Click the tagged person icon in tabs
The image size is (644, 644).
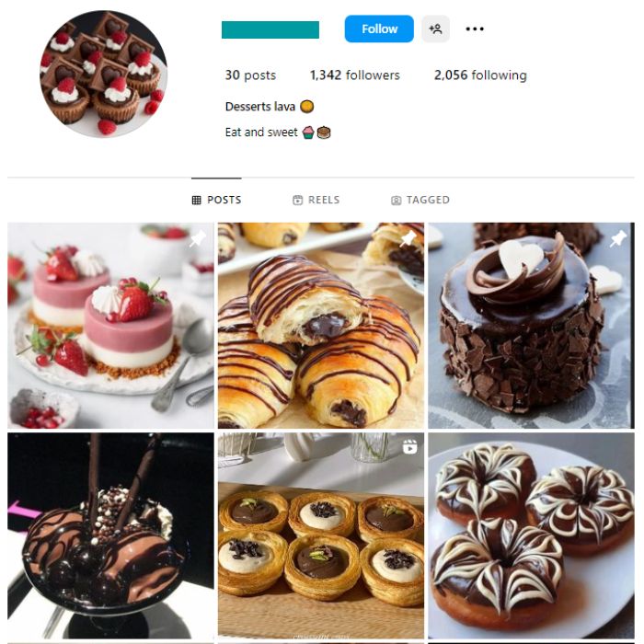click(x=396, y=201)
